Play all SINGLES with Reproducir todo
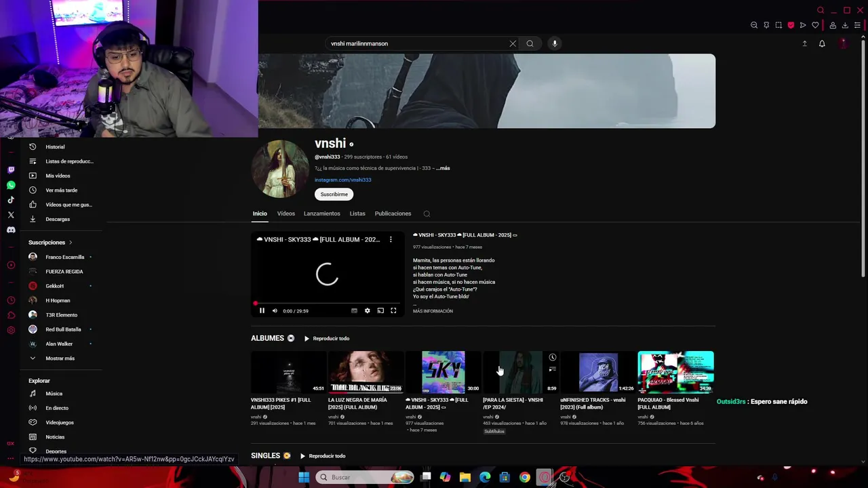Image resolution: width=868 pixels, height=488 pixels. pos(323,456)
